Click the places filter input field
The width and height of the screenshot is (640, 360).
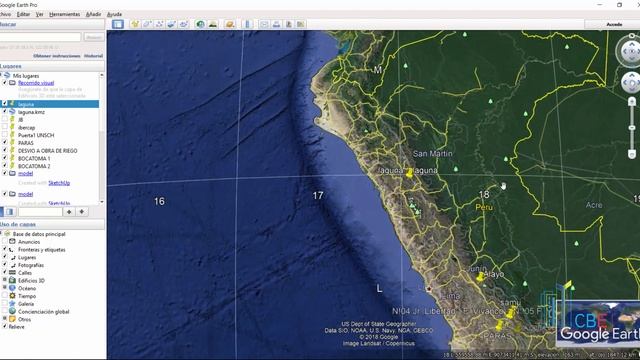point(40,212)
